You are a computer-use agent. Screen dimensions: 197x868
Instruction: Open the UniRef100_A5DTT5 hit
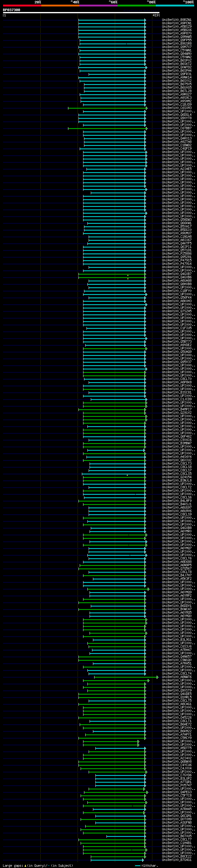click(177, 748)
